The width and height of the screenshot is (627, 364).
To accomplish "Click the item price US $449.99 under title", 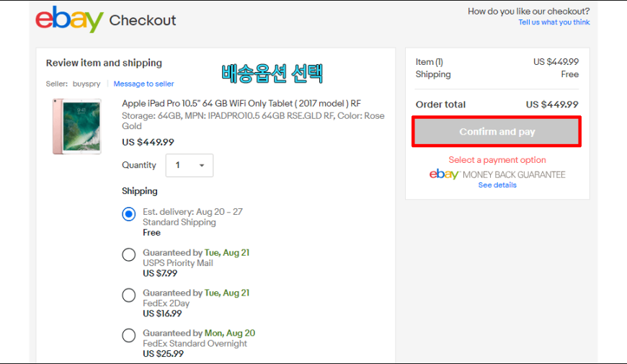I will pos(148,142).
